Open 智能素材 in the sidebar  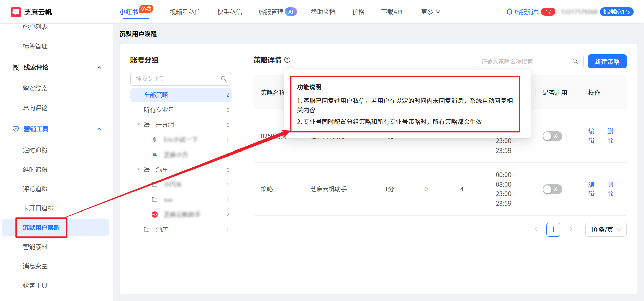[x=35, y=247]
